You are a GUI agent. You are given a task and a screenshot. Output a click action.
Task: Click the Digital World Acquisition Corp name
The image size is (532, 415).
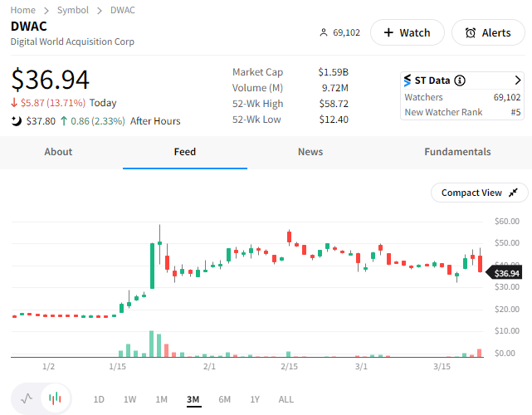[x=72, y=41]
